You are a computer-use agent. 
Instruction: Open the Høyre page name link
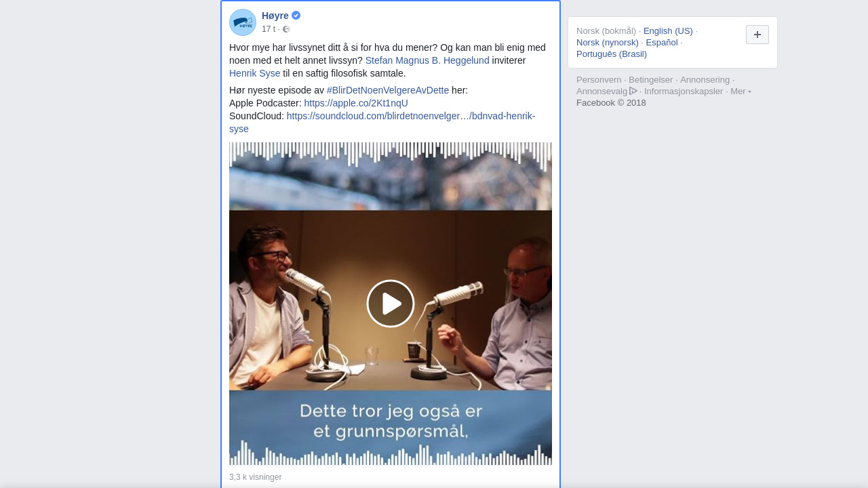pos(275,16)
